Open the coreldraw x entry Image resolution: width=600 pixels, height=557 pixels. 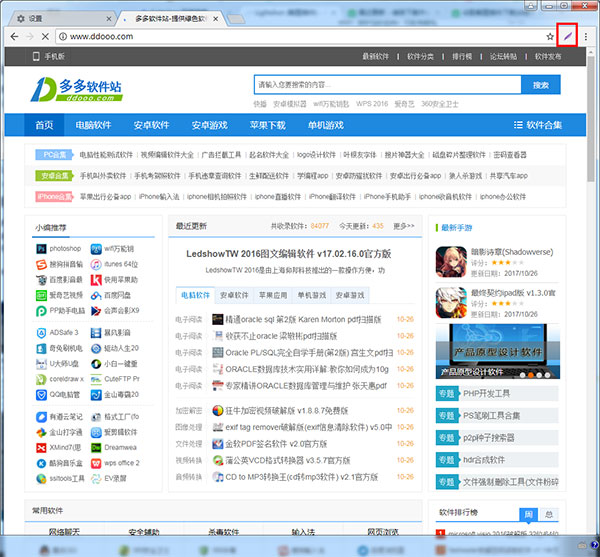tap(60, 379)
